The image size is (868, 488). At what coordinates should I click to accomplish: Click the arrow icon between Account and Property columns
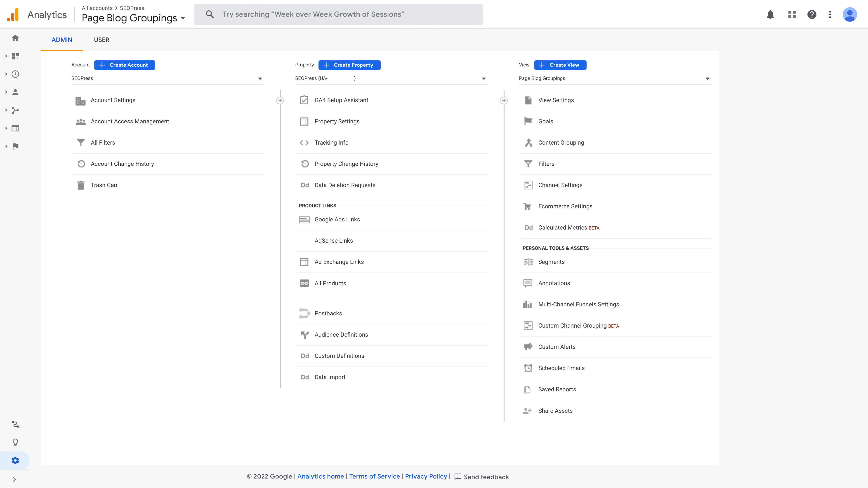click(280, 100)
